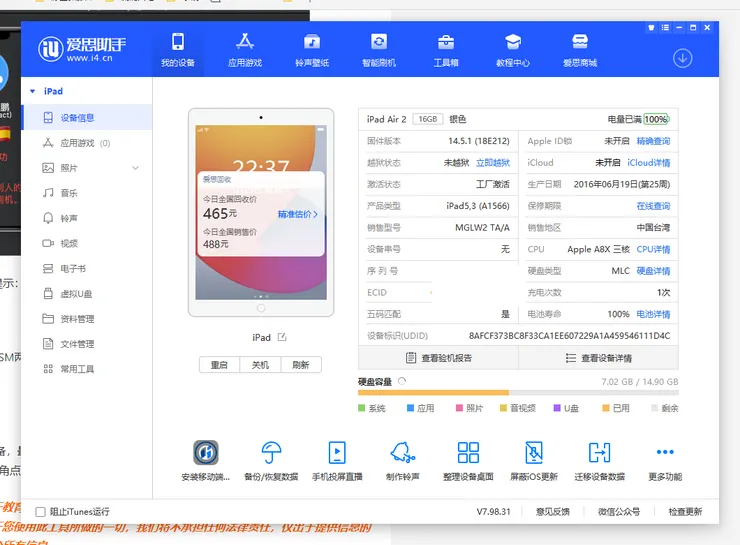
Task: Open 爱思商城 tab
Action: coord(580,50)
